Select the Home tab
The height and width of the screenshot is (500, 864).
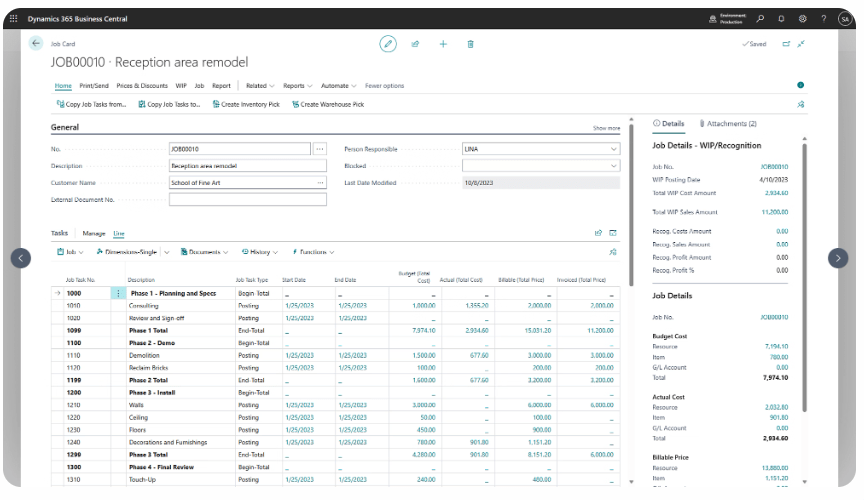[x=63, y=86]
